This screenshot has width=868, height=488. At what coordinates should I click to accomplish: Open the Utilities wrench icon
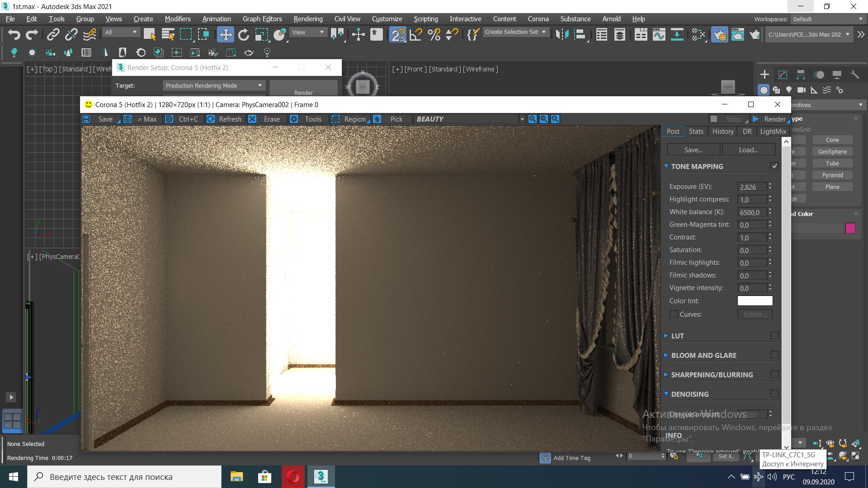click(x=854, y=75)
